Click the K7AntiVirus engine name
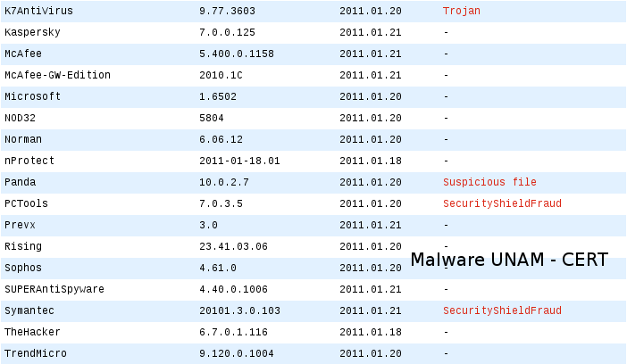 (x=38, y=11)
